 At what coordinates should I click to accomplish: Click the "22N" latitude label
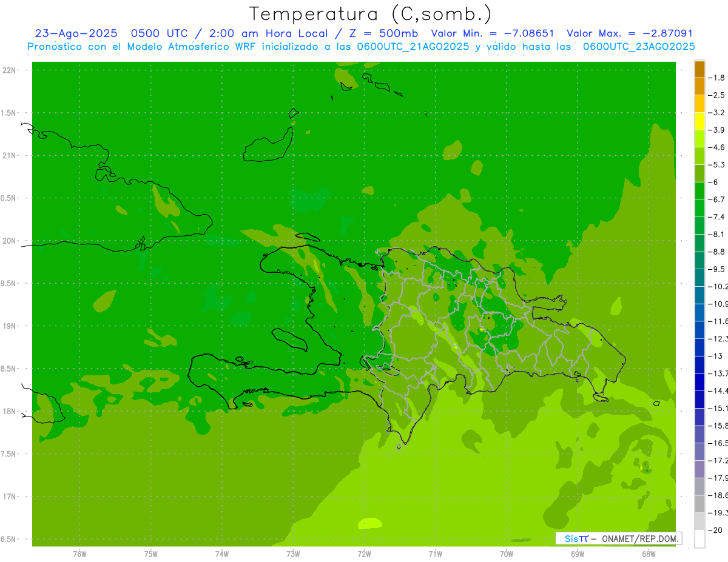pyautogui.click(x=9, y=70)
